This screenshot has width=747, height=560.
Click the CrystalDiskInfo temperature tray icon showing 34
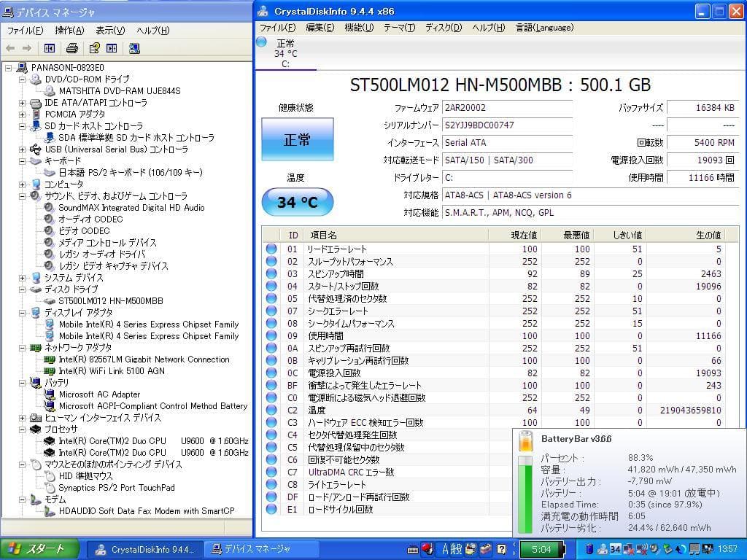(x=616, y=550)
